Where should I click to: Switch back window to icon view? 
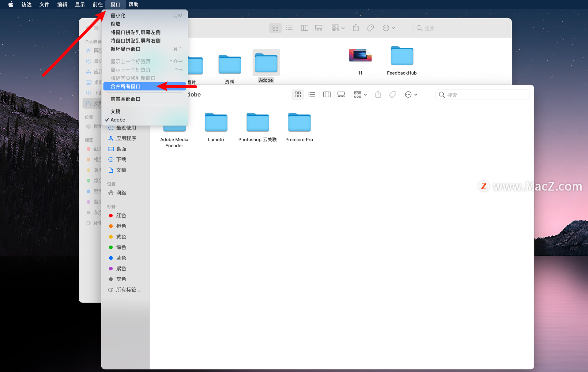pyautogui.click(x=275, y=28)
